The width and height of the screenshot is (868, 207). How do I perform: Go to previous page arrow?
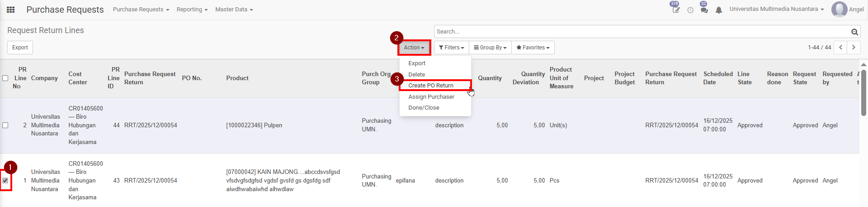840,48
